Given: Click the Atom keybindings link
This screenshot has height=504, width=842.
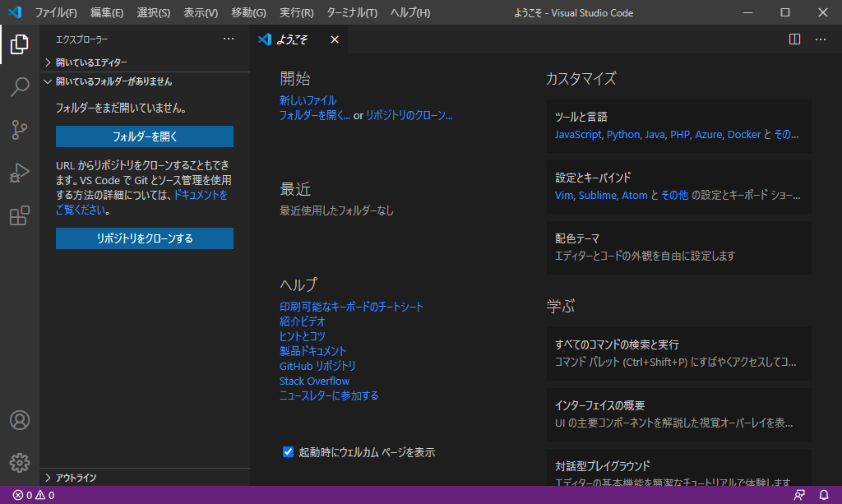Looking at the screenshot, I should pyautogui.click(x=635, y=196).
